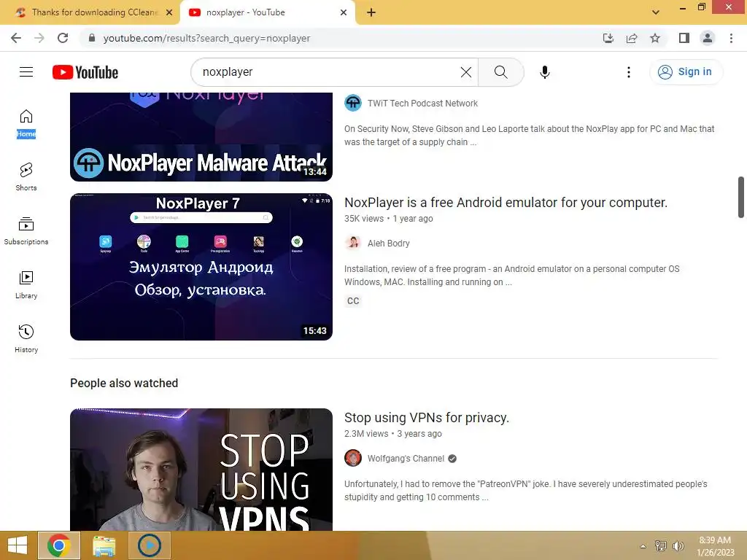747x560 pixels.
Task: Bookmark this page with the star
Action: (x=655, y=38)
